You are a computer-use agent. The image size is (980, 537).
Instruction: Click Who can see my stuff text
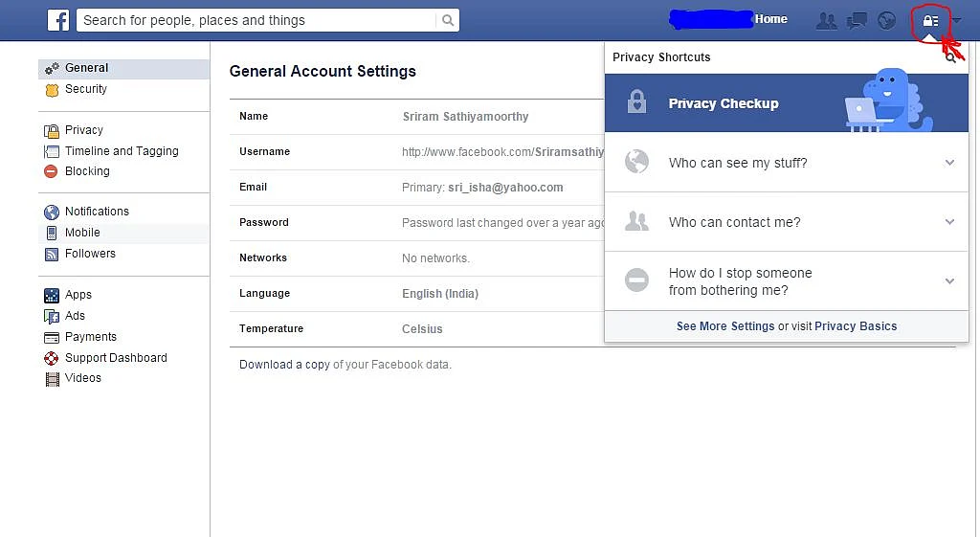point(738,163)
